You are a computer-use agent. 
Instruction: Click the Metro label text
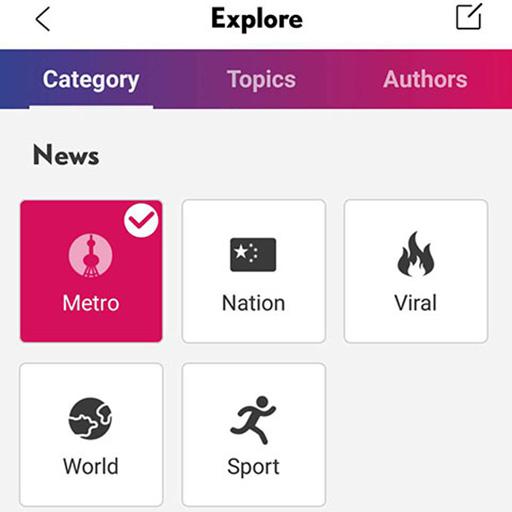click(x=91, y=303)
